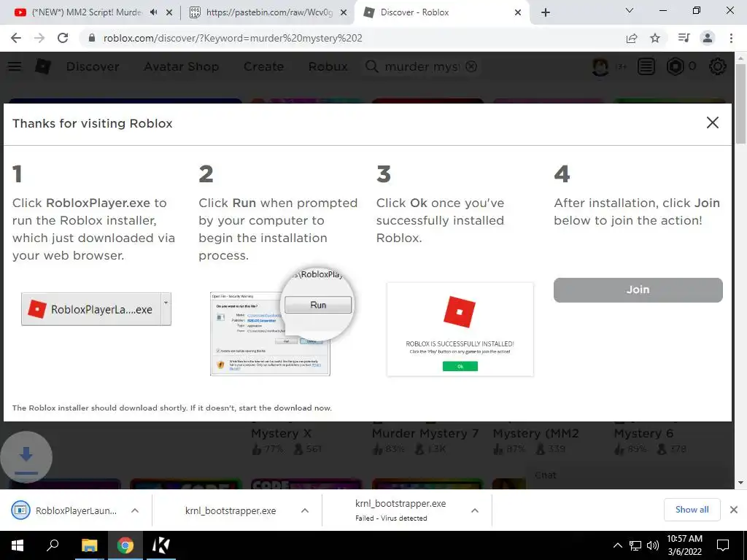This screenshot has width=747, height=560.
Task: Open the network status tray icon
Action: pos(635,545)
